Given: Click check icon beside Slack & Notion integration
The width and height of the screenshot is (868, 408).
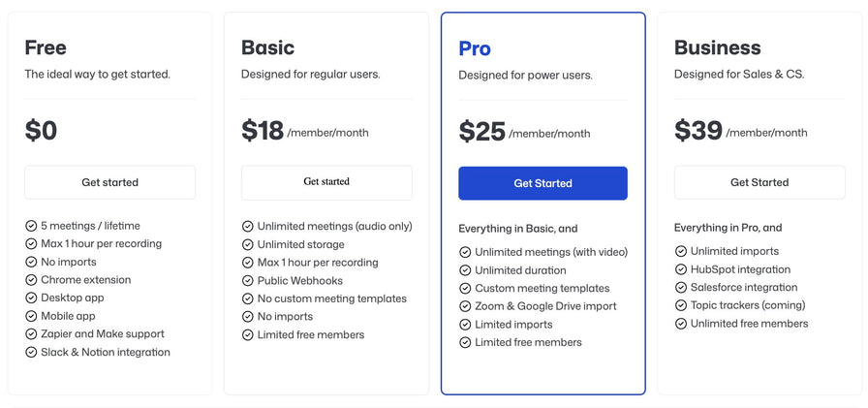Looking at the screenshot, I should coord(31,352).
